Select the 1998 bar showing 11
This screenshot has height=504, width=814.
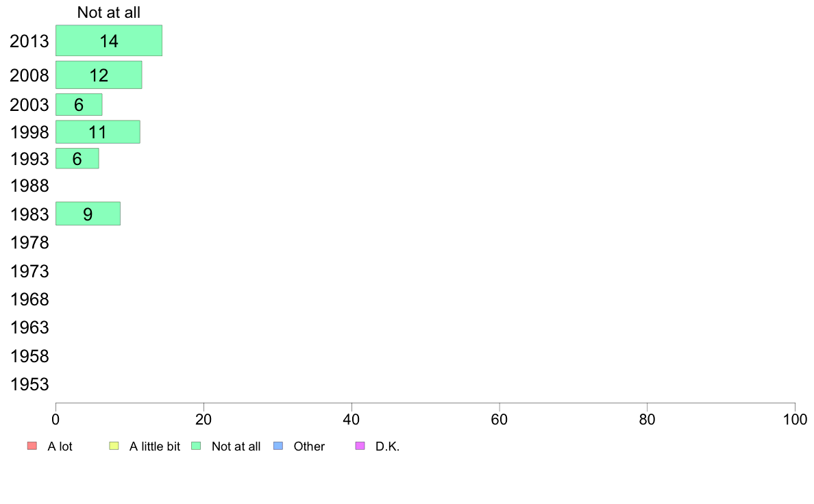(x=97, y=132)
